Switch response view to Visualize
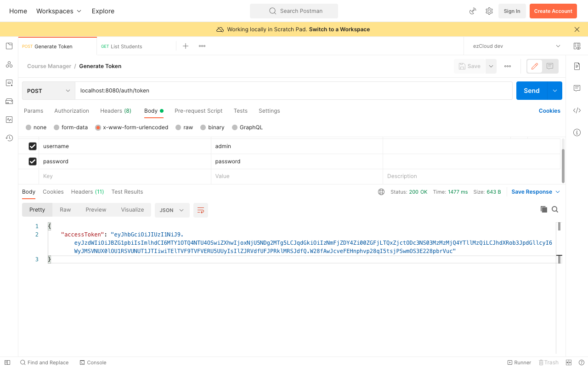The image size is (588, 368). pyautogui.click(x=133, y=210)
